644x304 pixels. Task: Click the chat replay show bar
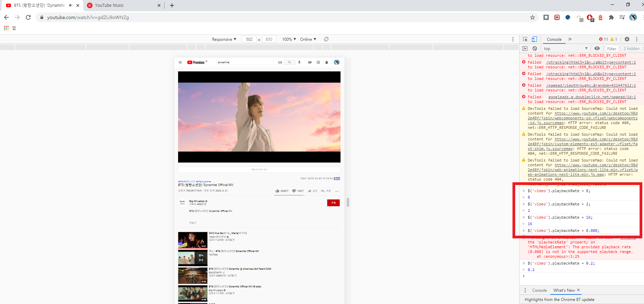point(259,169)
